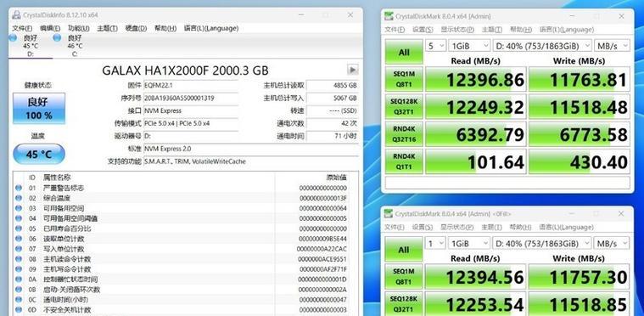Click status dot for attribute 05 已用寿命百分比

tap(19, 229)
